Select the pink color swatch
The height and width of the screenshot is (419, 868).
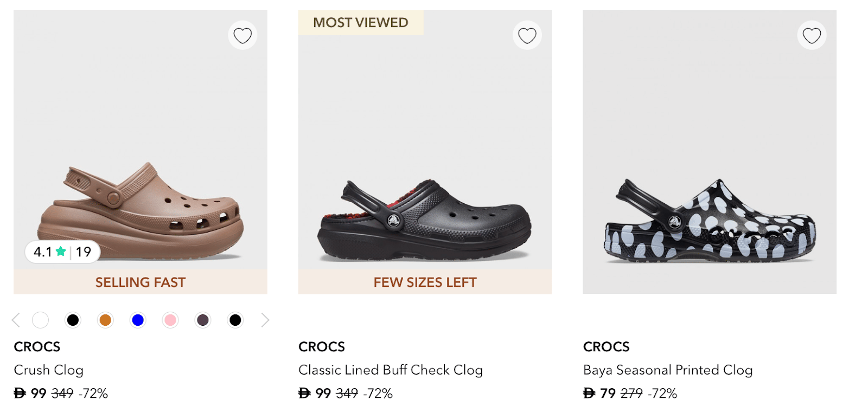[170, 320]
